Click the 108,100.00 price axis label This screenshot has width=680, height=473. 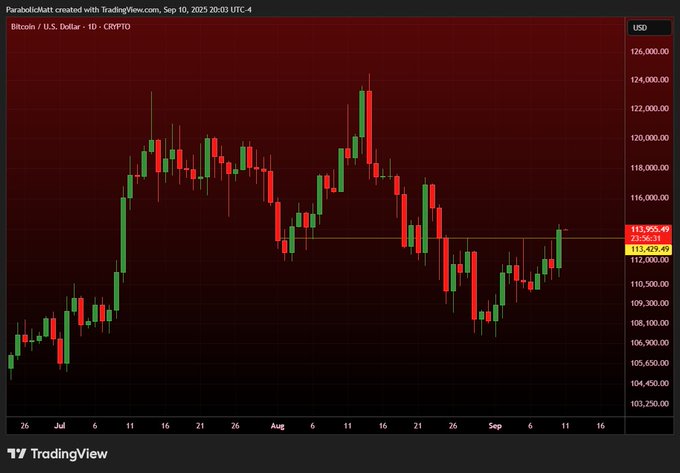click(x=649, y=323)
